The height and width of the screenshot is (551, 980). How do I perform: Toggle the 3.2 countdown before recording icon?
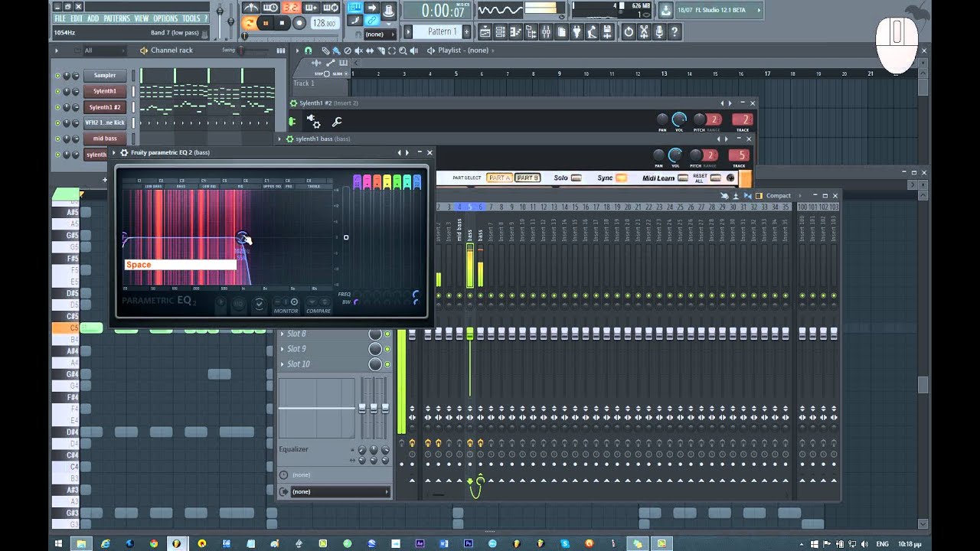click(x=291, y=8)
